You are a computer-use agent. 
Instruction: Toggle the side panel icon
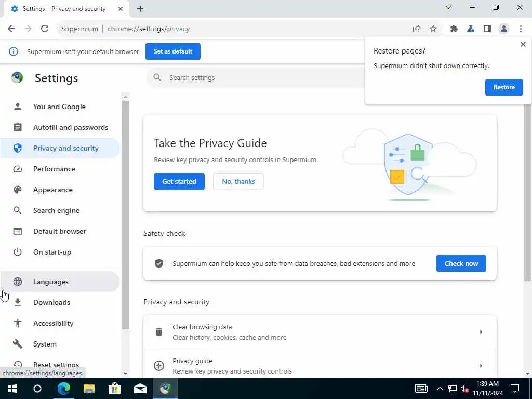(x=487, y=29)
